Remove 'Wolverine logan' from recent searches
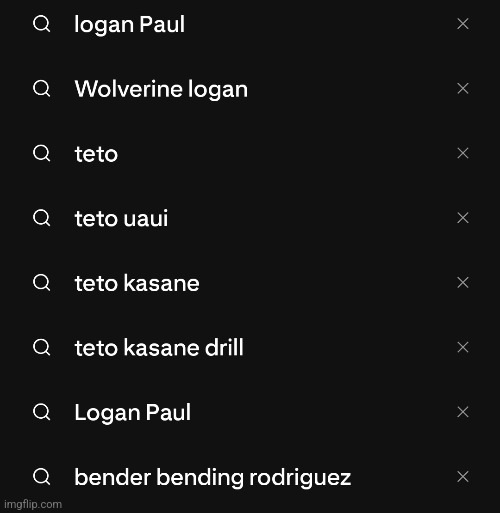This screenshot has width=500, height=513. pos(463,88)
